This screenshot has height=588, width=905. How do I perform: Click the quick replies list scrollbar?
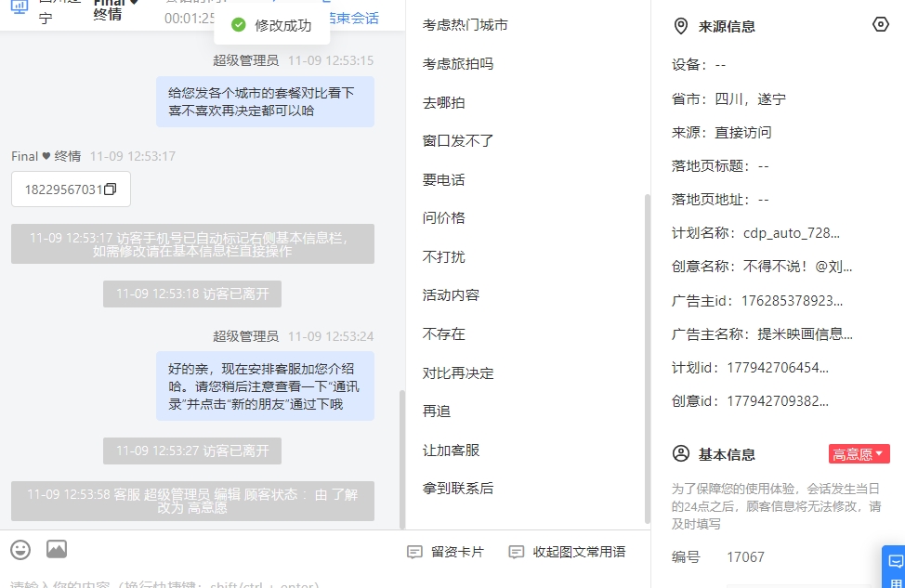coord(647,358)
